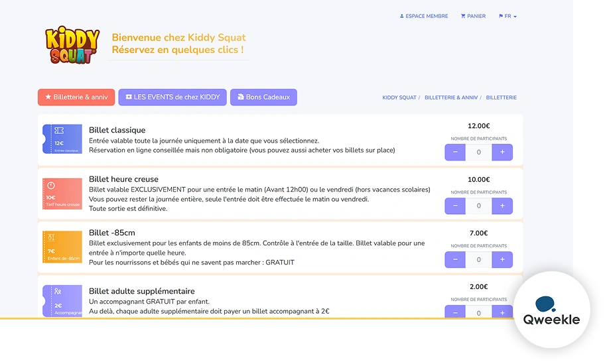Go to KIDDY SQUAT breadcrumb
605x364 pixels.
click(x=399, y=97)
